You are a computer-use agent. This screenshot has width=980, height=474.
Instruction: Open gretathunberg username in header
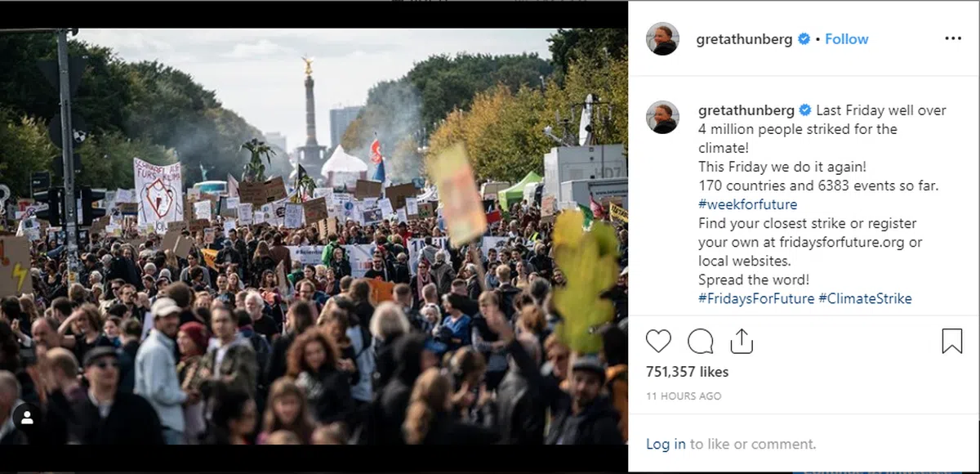(745, 39)
